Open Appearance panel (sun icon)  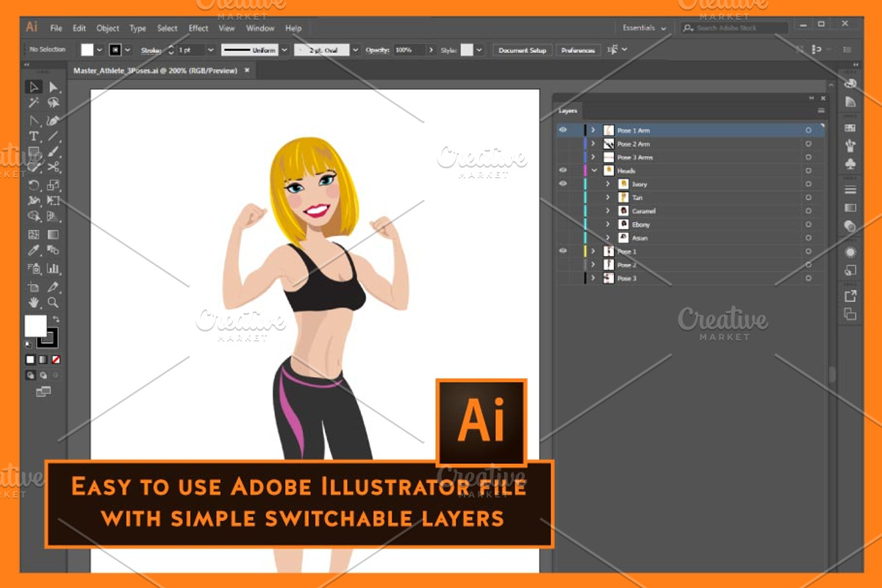pyautogui.click(x=850, y=252)
